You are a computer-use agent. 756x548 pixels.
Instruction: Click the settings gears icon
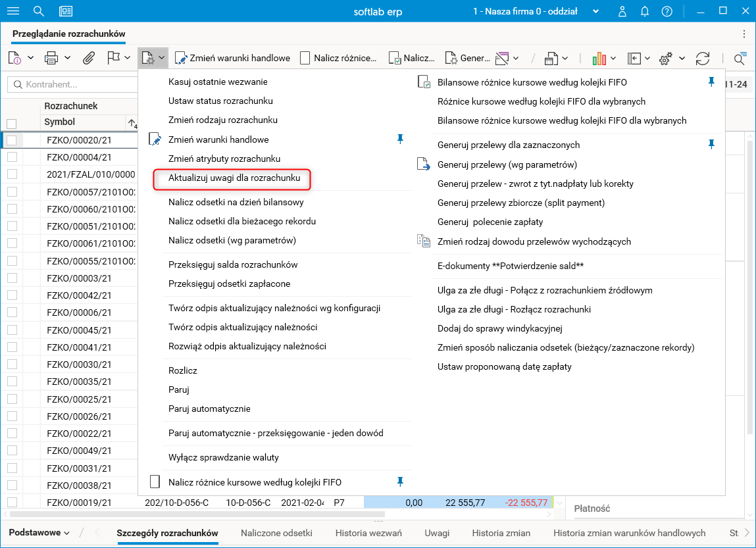coord(666,59)
